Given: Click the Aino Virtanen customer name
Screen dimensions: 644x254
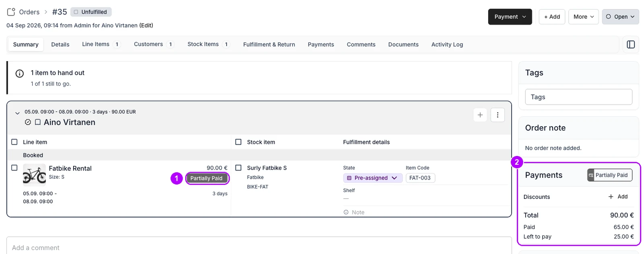Looking at the screenshot, I should pyautogui.click(x=70, y=122).
